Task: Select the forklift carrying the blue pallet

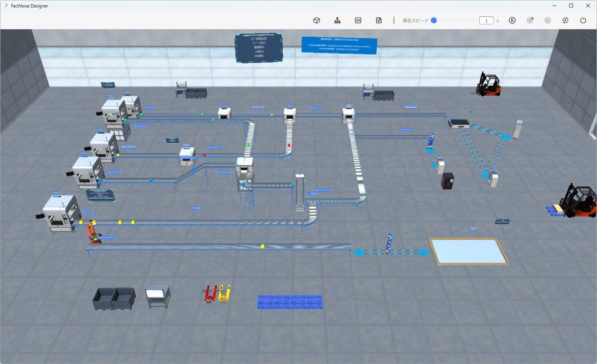Action: tap(575, 202)
